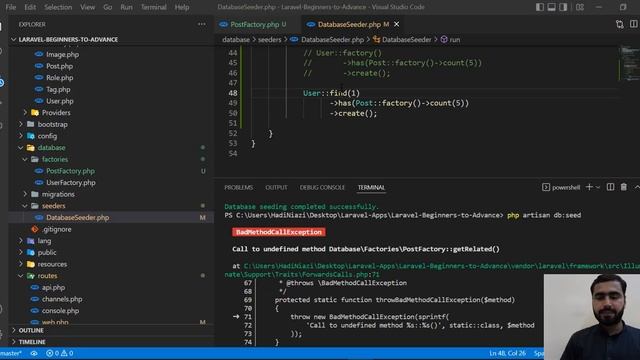640x360 pixels.
Task: Open Role.php file
Action: coord(60,78)
